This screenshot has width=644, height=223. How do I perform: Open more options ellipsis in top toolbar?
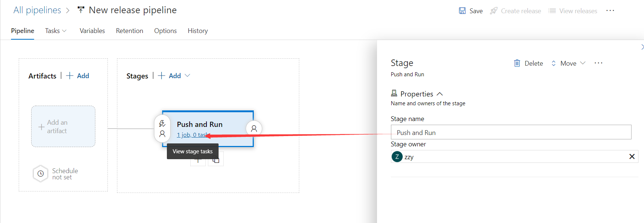tap(610, 11)
